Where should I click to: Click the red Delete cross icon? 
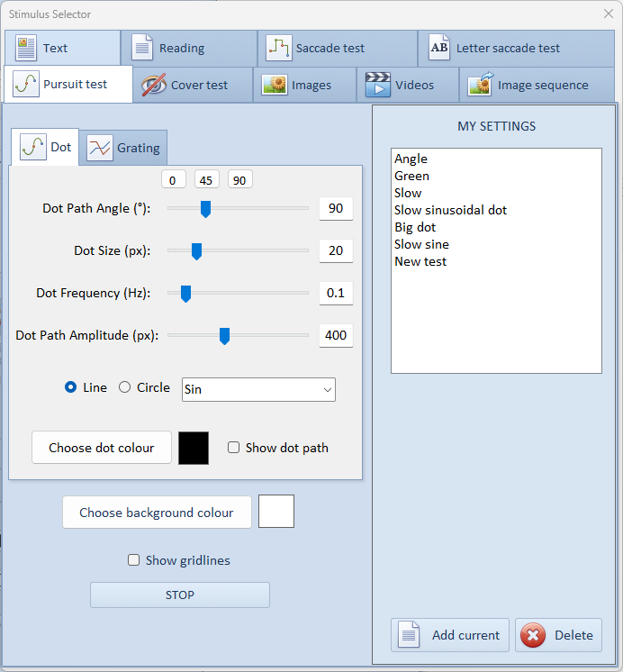pos(534,635)
